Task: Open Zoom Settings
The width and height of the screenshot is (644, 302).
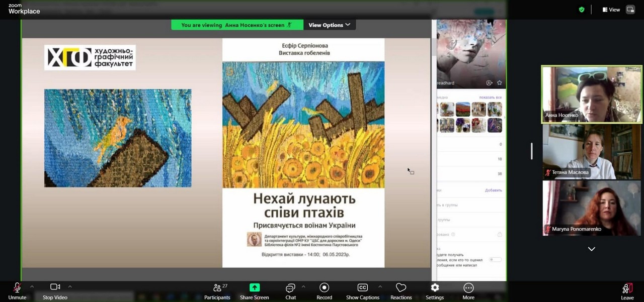Action: pyautogui.click(x=435, y=290)
